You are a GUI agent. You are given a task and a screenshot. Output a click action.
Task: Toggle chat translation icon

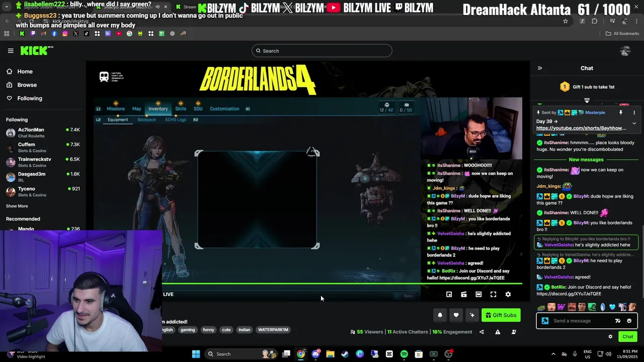[618, 321]
